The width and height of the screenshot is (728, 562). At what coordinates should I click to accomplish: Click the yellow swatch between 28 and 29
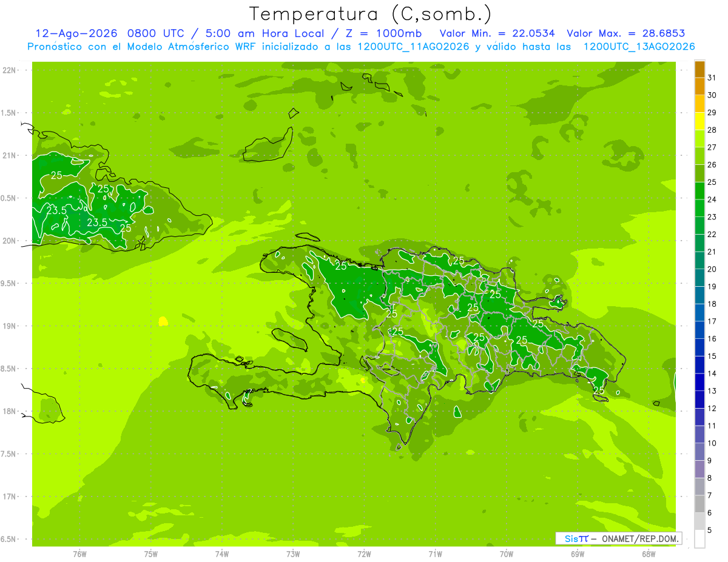point(699,121)
